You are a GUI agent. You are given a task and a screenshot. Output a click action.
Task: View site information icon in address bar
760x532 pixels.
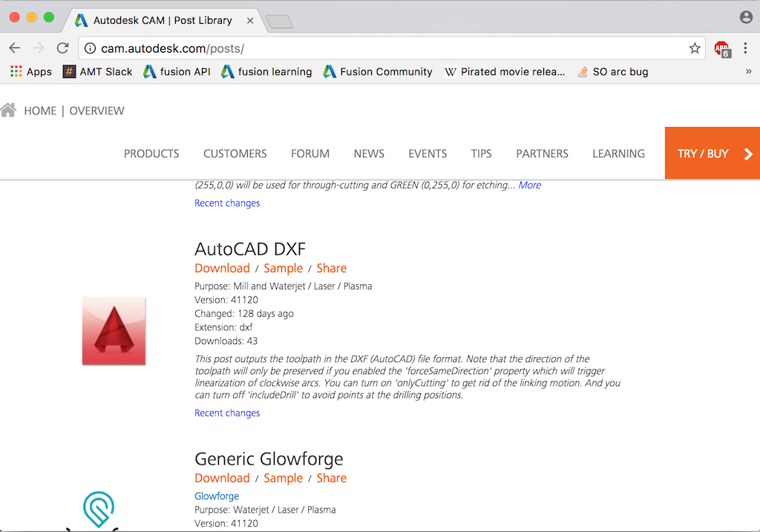[x=90, y=48]
